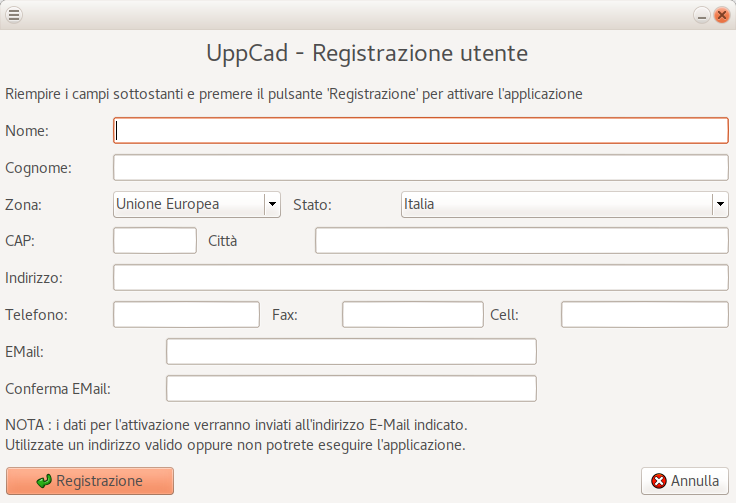Viewport: 736px width, 503px height.
Task: Expand the Zona dropdown arrow
Action: pos(272,204)
